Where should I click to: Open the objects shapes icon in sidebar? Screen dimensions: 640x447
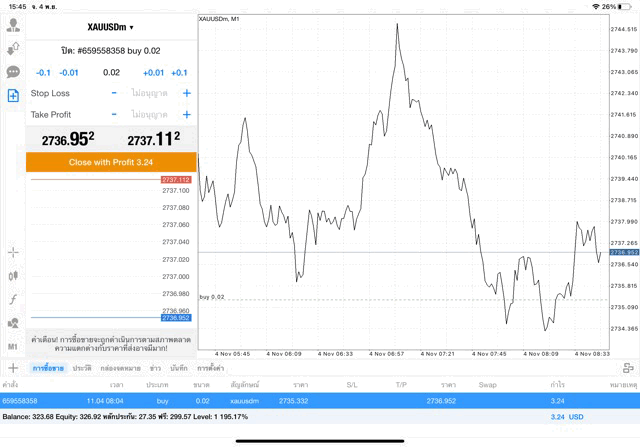coord(13,323)
